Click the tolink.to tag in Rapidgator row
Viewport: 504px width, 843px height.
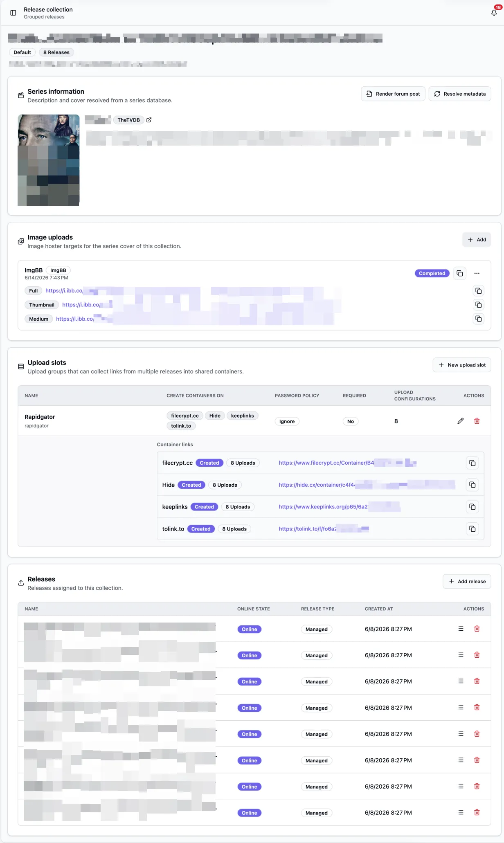(x=181, y=426)
